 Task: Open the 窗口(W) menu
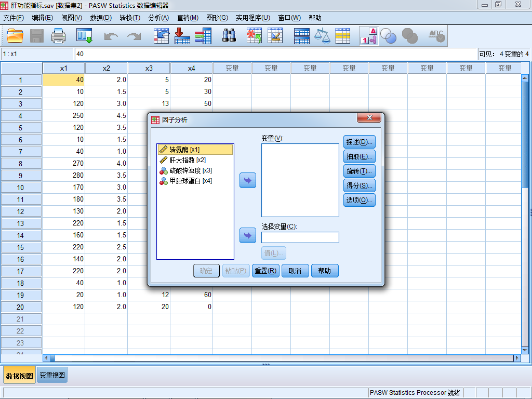[289, 18]
